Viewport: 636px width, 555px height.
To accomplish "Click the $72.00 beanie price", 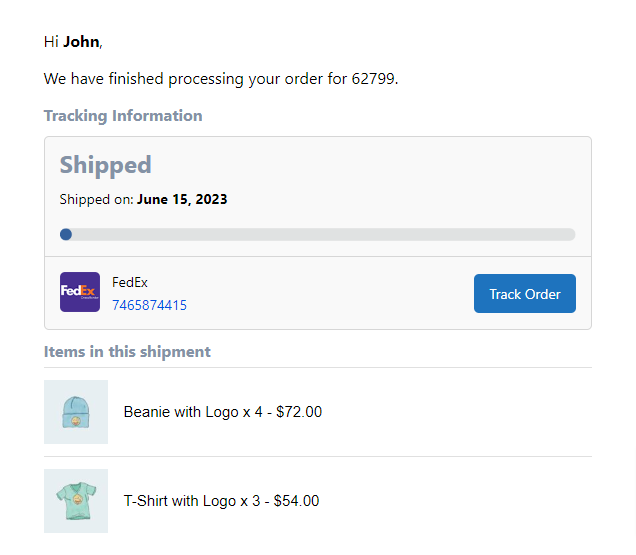I will pyautogui.click(x=299, y=412).
